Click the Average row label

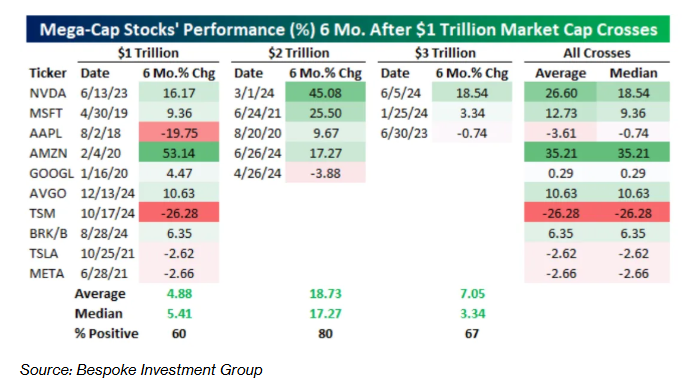pyautogui.click(x=100, y=293)
